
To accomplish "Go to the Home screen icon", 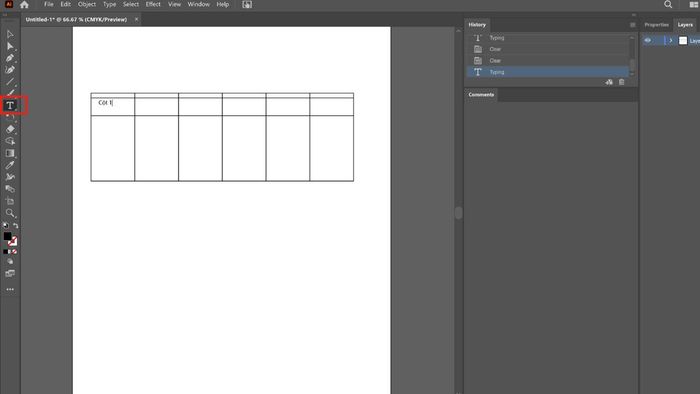I will click(24, 4).
